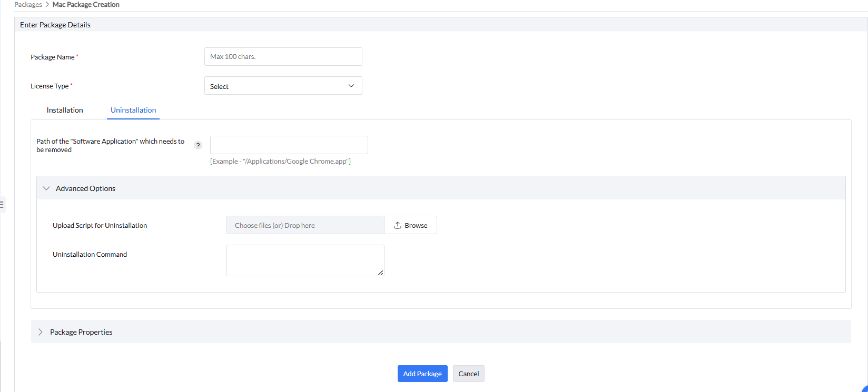The width and height of the screenshot is (868, 392).
Task: Switch to the Installation tab
Action: pos(65,110)
